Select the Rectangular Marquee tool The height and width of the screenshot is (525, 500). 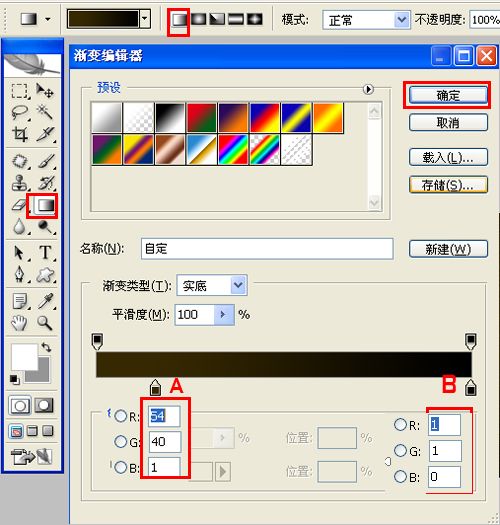19,91
